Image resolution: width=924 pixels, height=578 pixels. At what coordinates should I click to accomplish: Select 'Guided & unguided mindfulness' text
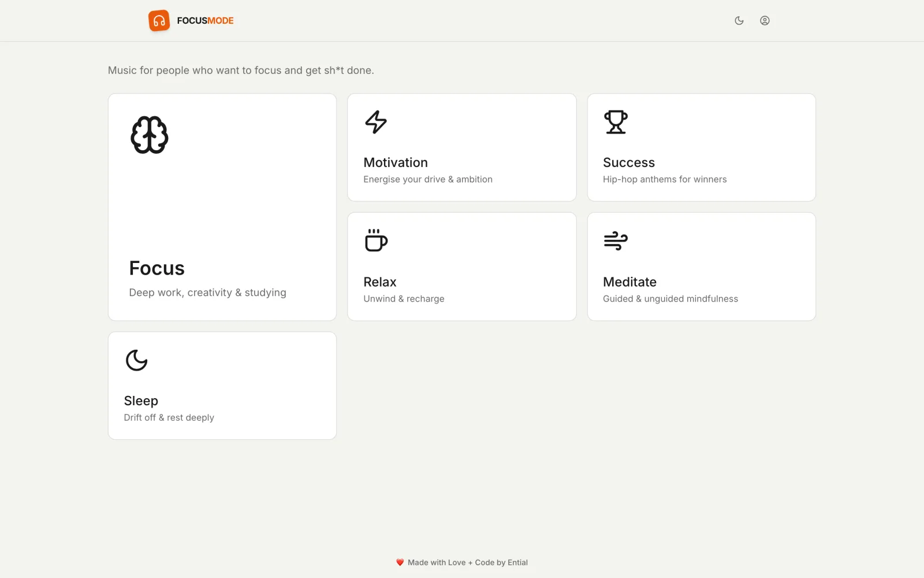[670, 299]
